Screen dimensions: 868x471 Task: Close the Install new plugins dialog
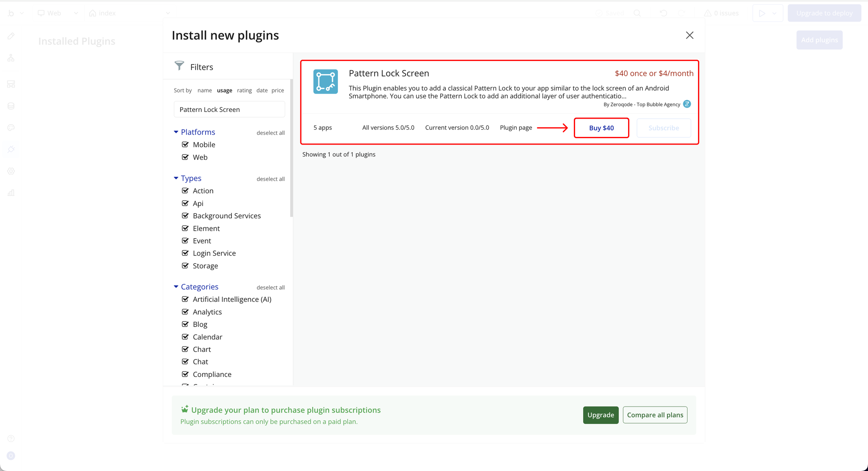[690, 35]
